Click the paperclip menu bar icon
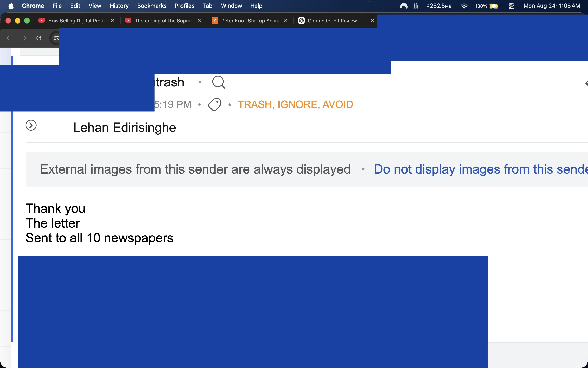 point(416,6)
